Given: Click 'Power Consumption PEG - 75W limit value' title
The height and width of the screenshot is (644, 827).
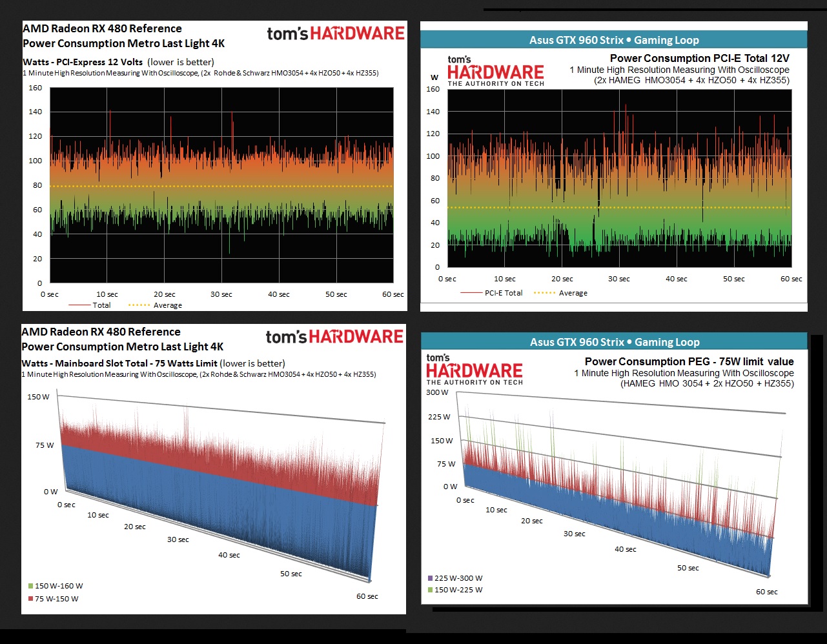Looking at the screenshot, I should [689, 361].
